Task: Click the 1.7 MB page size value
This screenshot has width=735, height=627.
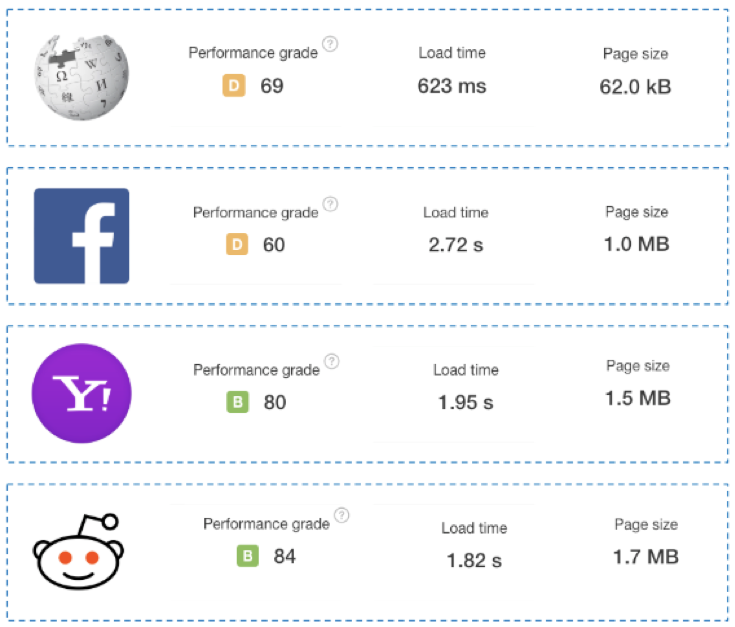Action: (x=646, y=556)
